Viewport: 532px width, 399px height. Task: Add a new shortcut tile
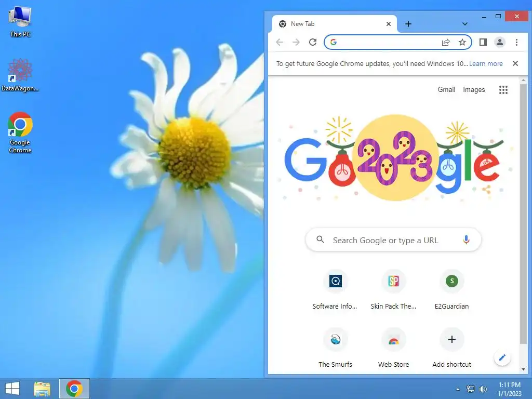(451, 348)
